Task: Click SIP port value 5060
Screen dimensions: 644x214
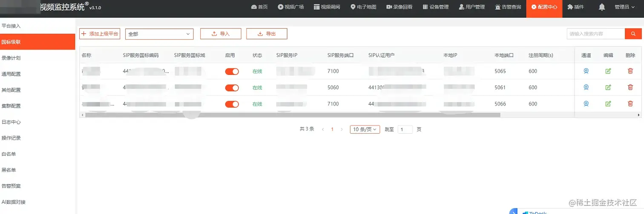Action: tap(333, 88)
